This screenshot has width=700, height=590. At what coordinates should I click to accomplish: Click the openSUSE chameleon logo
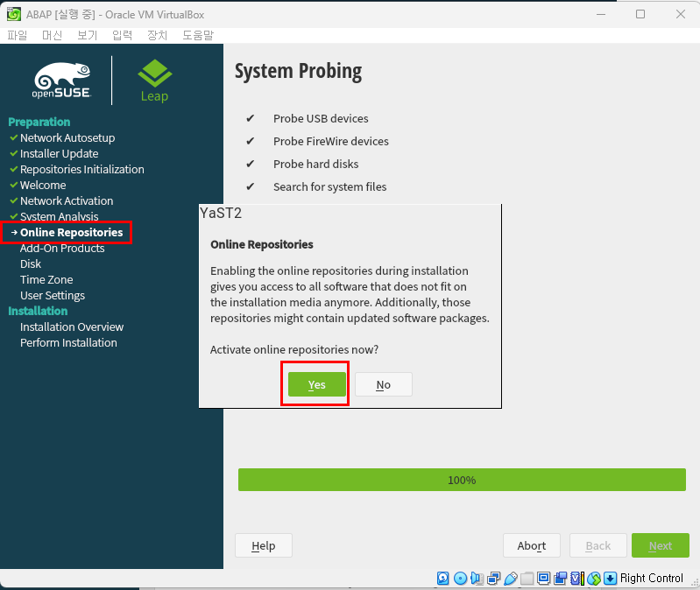click(62, 80)
